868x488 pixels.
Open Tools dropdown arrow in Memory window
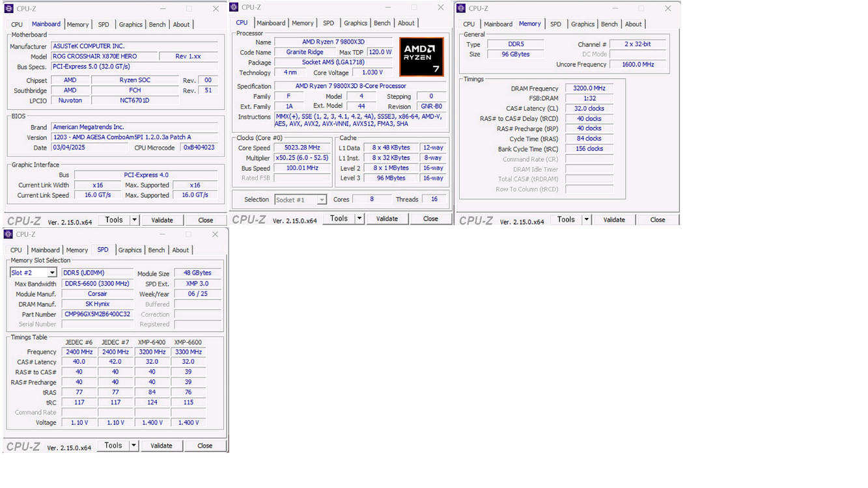pos(586,220)
